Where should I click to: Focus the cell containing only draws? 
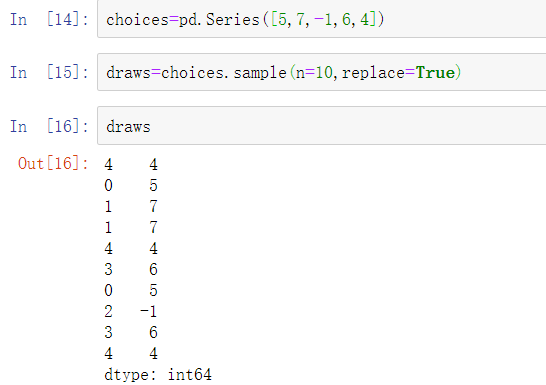pos(322,126)
